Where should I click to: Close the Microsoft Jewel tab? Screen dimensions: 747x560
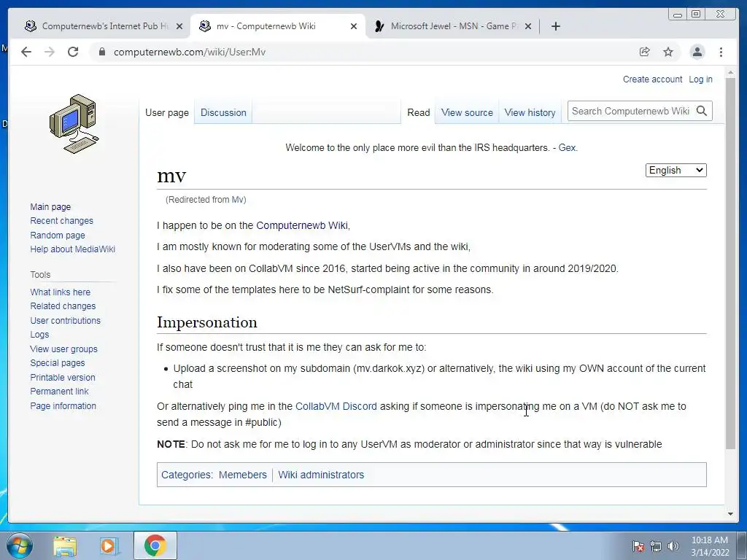coord(528,26)
